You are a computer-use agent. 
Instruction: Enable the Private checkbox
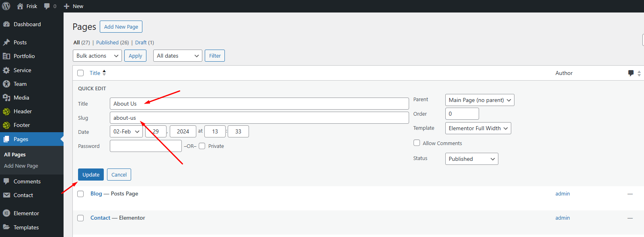pos(202,146)
